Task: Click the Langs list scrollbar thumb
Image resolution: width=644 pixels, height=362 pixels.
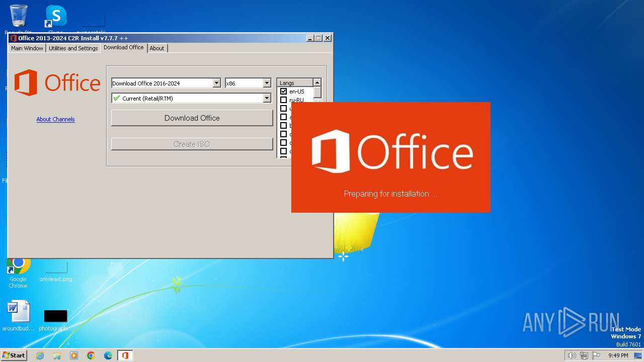Action: [317, 93]
